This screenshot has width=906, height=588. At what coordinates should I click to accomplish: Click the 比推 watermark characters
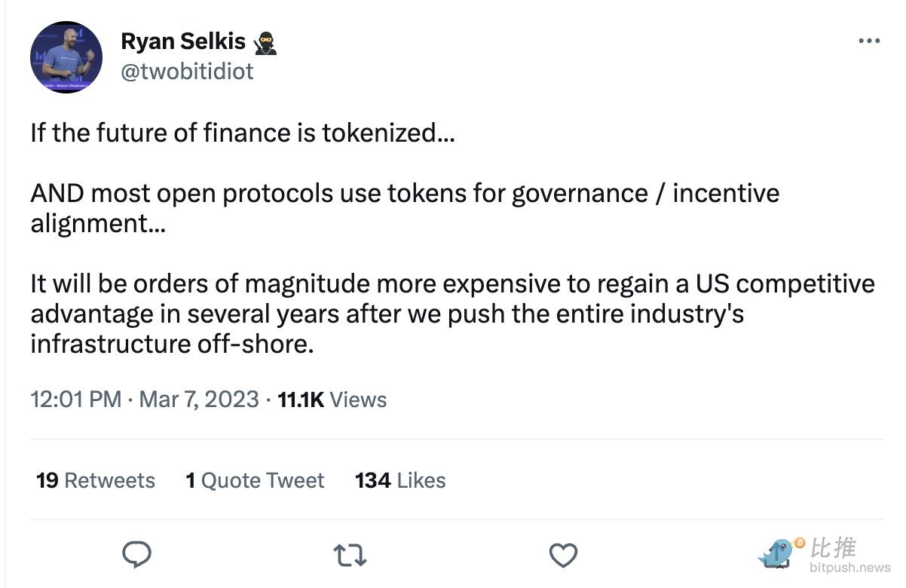pyautogui.click(x=834, y=547)
